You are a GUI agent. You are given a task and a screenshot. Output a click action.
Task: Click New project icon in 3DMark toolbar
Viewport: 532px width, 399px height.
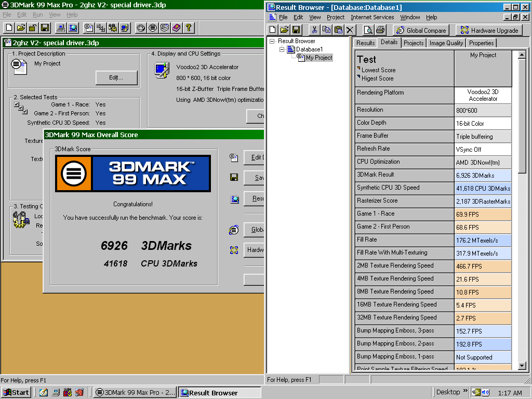click(9, 28)
